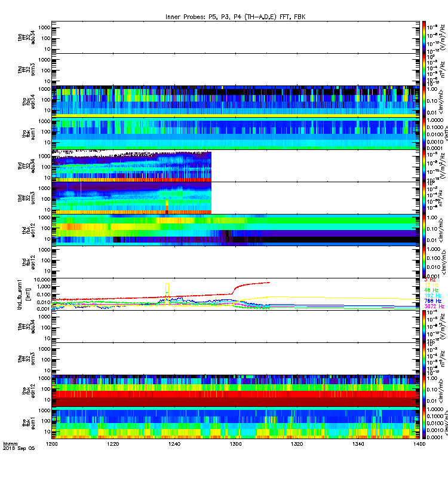The height and width of the screenshot is (478, 448).
Task: Click the 'the fbk edc12' axis label
Action: tap(29, 391)
